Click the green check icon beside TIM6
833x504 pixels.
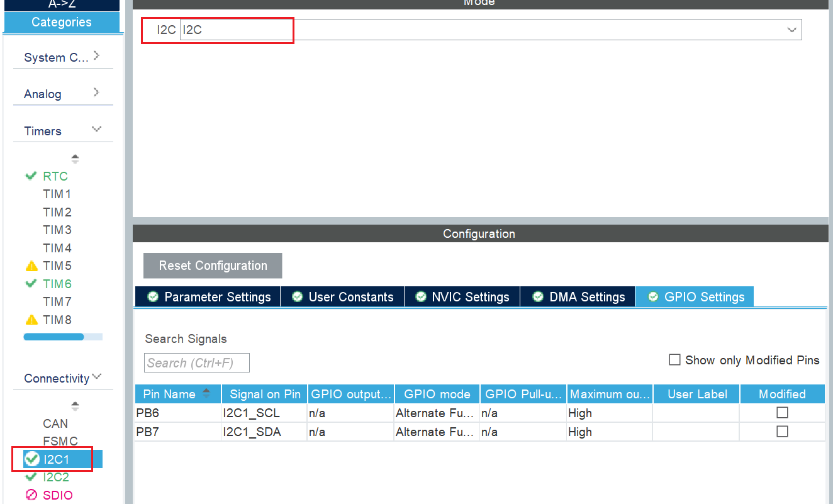[x=31, y=284]
